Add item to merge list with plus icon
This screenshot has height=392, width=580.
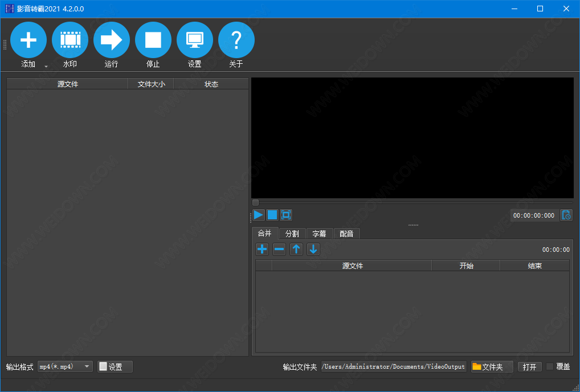(262, 249)
